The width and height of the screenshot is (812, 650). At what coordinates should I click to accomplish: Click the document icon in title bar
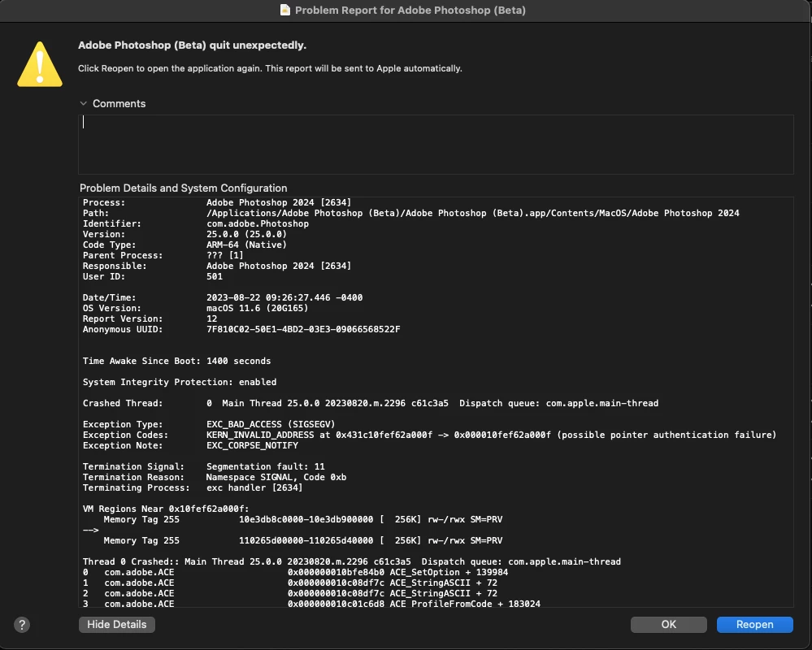[x=284, y=10]
